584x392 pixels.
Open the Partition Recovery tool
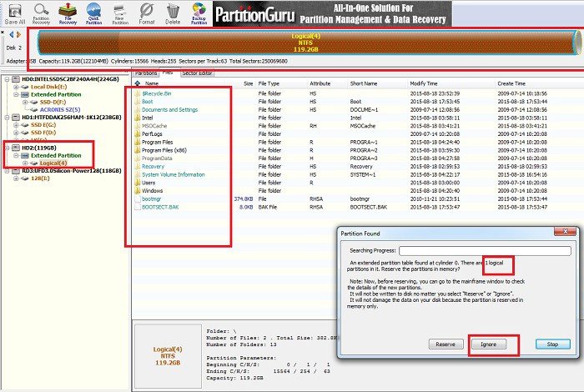click(x=41, y=13)
